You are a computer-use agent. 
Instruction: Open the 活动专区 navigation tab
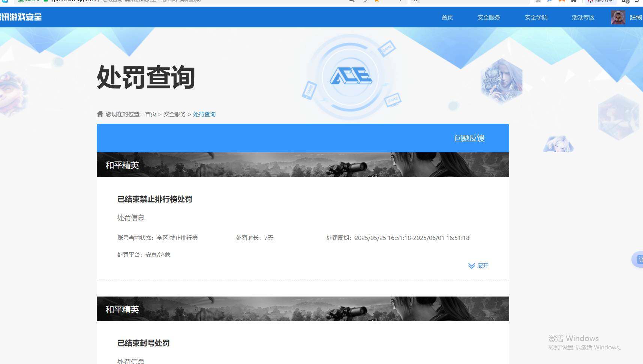[583, 17]
